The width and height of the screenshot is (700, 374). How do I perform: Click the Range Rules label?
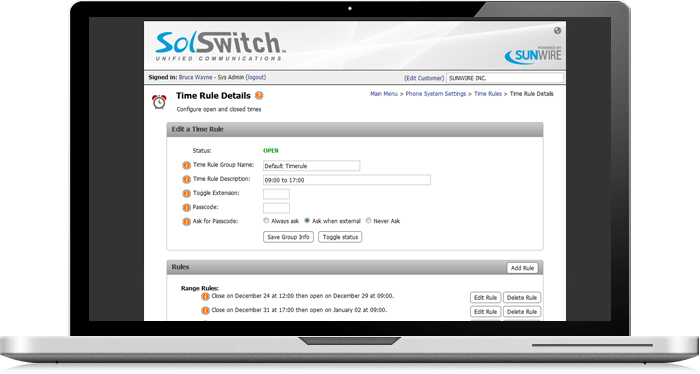pos(200,288)
